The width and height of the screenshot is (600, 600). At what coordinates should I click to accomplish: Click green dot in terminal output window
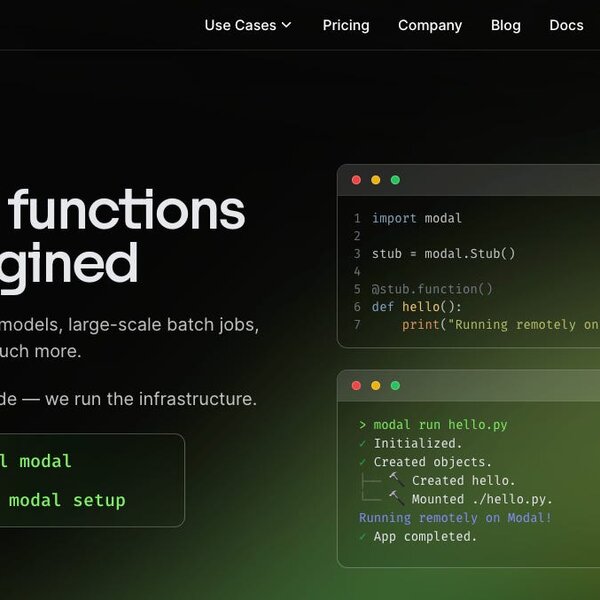pos(395,385)
